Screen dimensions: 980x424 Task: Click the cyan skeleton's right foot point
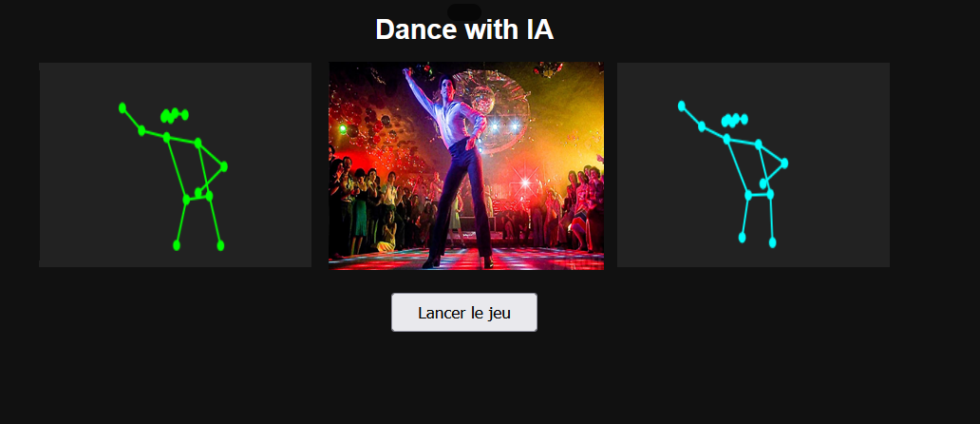772,242
